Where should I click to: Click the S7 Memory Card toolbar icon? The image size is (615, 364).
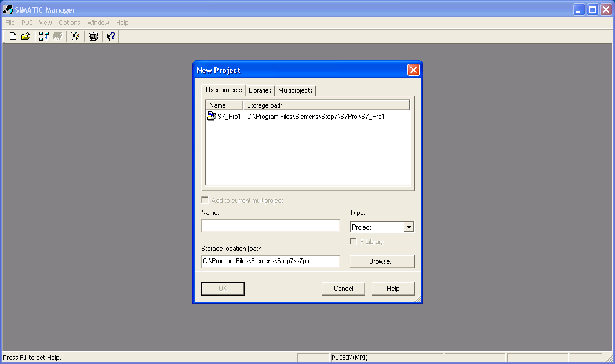click(57, 37)
